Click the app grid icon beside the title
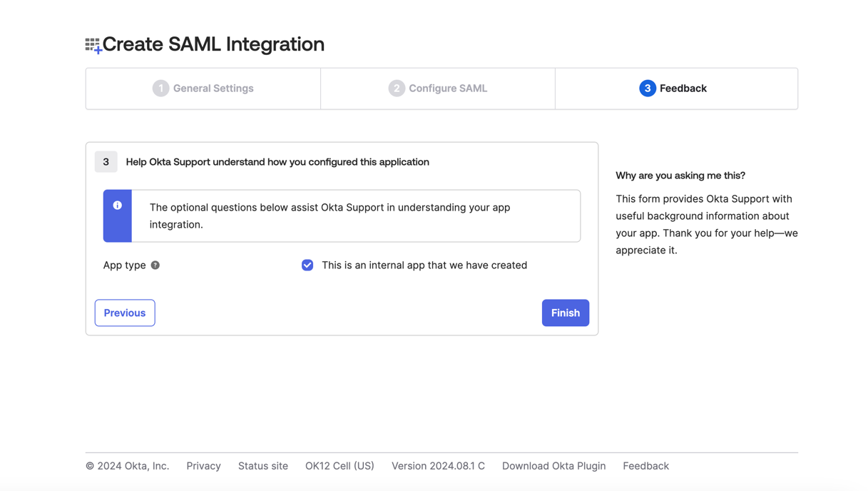Screen dimensions: 868x491 click(92, 44)
